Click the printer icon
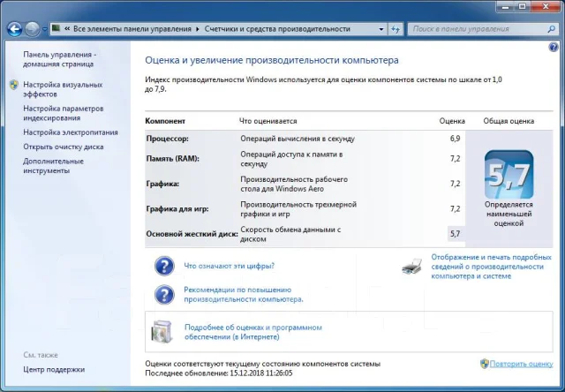 point(412,267)
